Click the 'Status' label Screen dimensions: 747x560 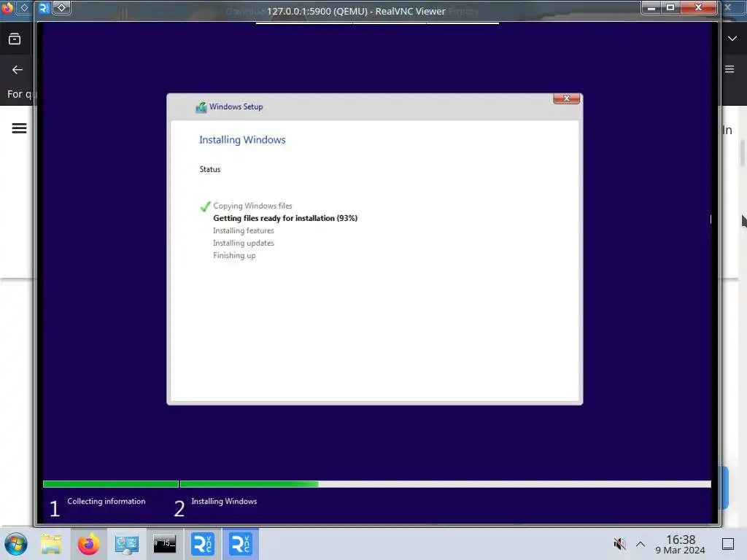coord(209,169)
